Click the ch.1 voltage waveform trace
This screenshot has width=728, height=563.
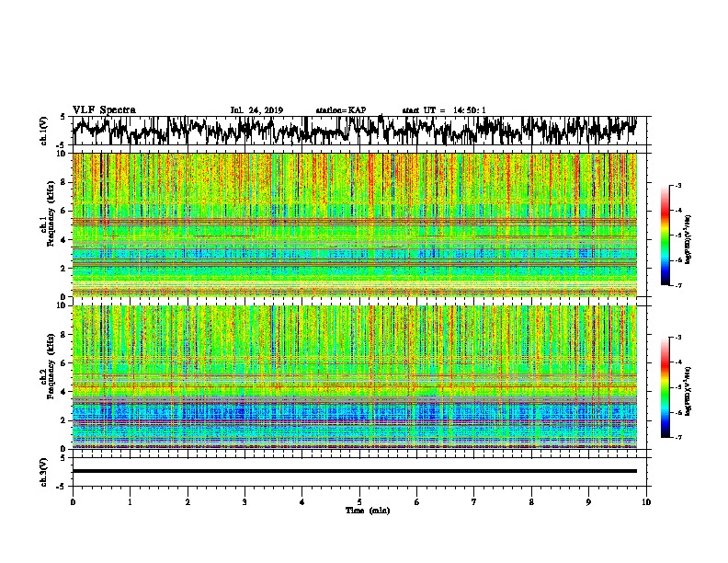355,131
